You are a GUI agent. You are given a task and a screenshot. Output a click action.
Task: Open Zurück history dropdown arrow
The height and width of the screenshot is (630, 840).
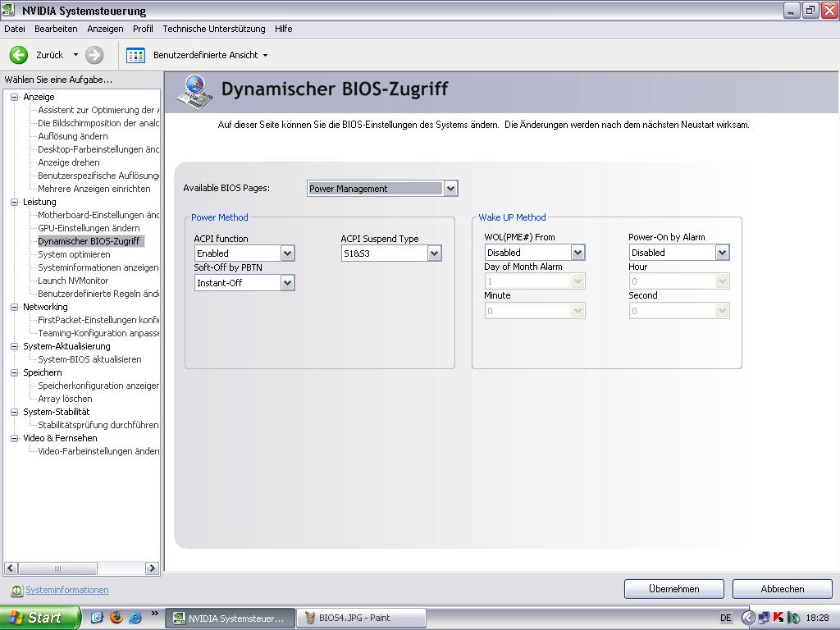pos(75,55)
